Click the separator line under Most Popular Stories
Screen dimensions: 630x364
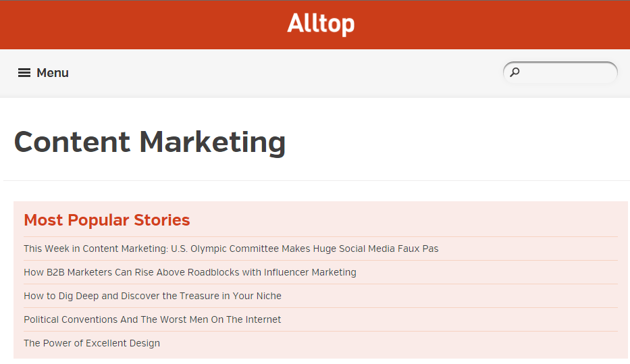321,236
